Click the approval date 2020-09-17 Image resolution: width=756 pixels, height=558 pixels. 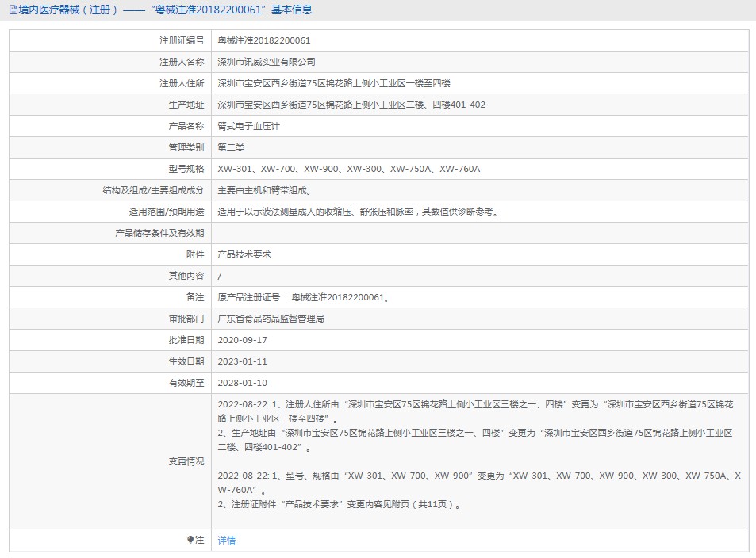(243, 340)
